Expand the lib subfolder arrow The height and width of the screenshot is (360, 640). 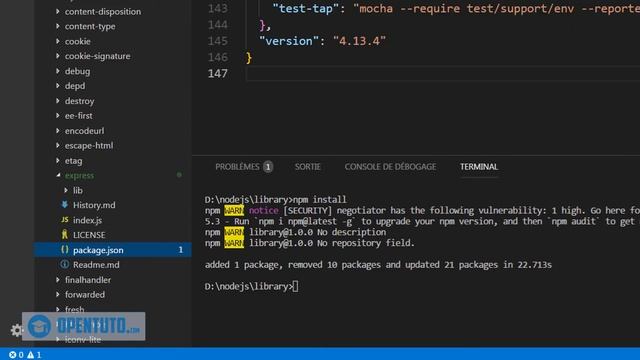66,190
